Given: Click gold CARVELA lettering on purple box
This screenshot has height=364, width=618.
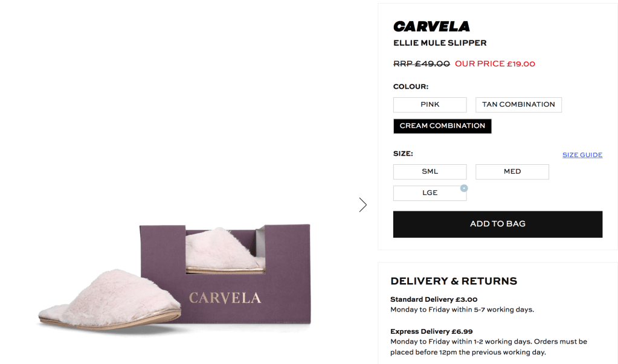Looking at the screenshot, I should 225,298.
